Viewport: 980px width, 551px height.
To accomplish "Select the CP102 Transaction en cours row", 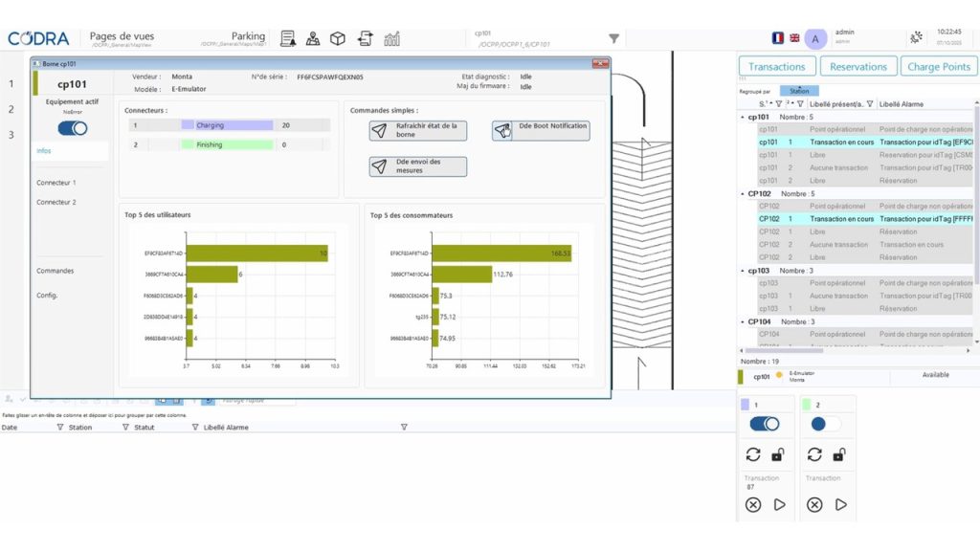I will point(840,219).
